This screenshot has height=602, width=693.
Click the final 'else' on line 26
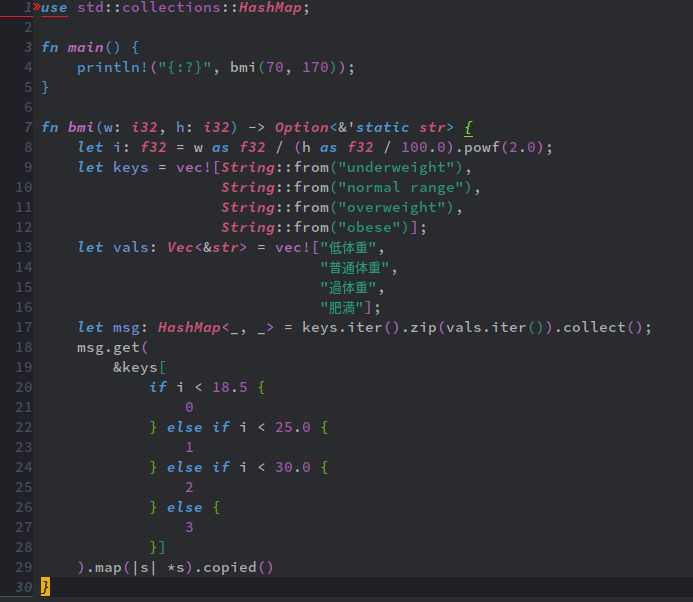pos(184,507)
